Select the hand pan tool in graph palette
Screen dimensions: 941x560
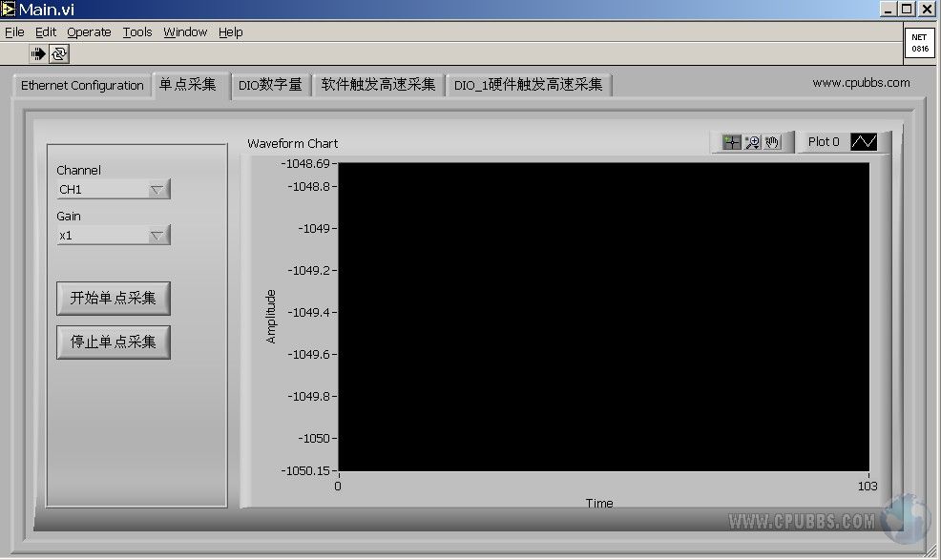tap(772, 142)
